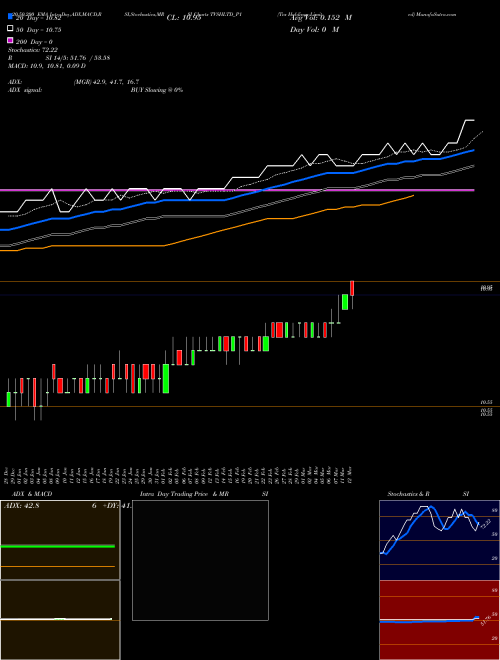Click the 'MACD: 10.9, 10.81, 0.09 D' line
This screenshot has height=660, width=500.
pyautogui.click(x=47, y=66)
